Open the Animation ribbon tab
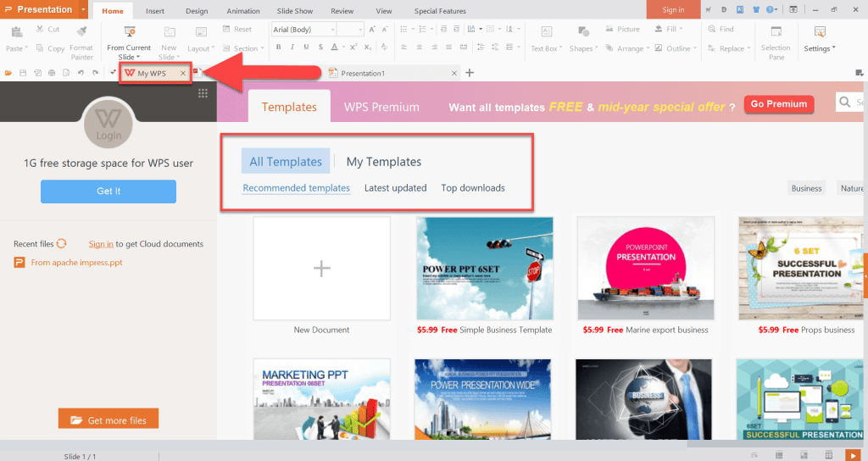 pos(243,10)
